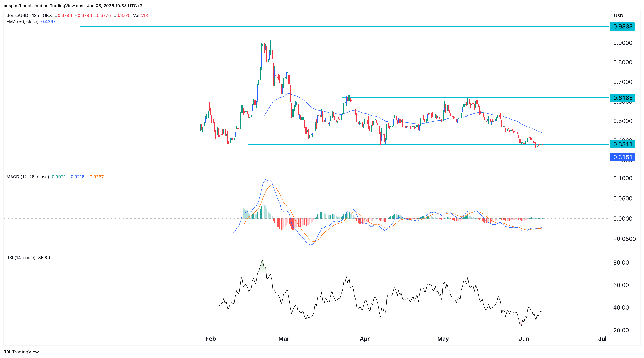Click the 0.9833 price level label
Screen dimensions: 644x358
click(622, 26)
